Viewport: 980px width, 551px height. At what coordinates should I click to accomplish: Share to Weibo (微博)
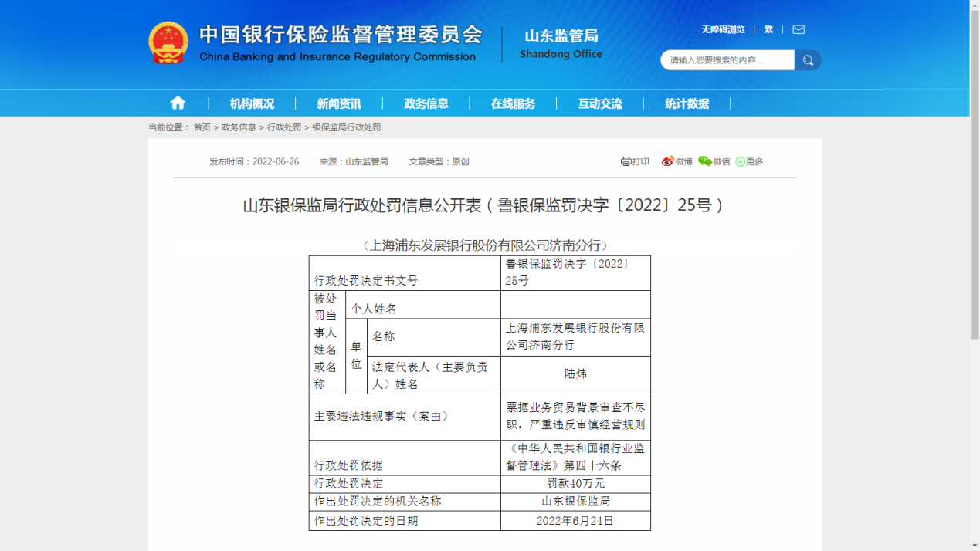pos(677,161)
